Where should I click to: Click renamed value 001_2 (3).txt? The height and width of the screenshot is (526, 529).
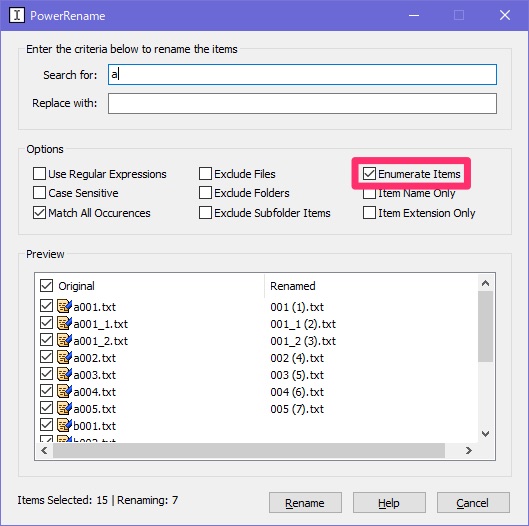[303, 341]
